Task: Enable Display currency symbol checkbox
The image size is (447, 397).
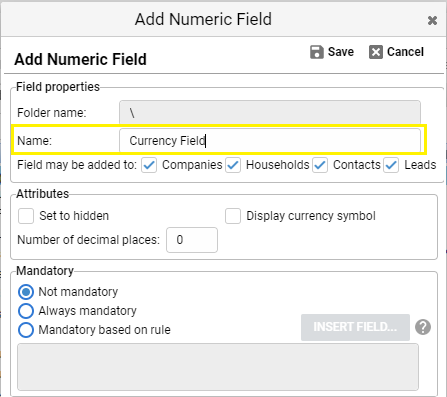Action: tap(233, 216)
